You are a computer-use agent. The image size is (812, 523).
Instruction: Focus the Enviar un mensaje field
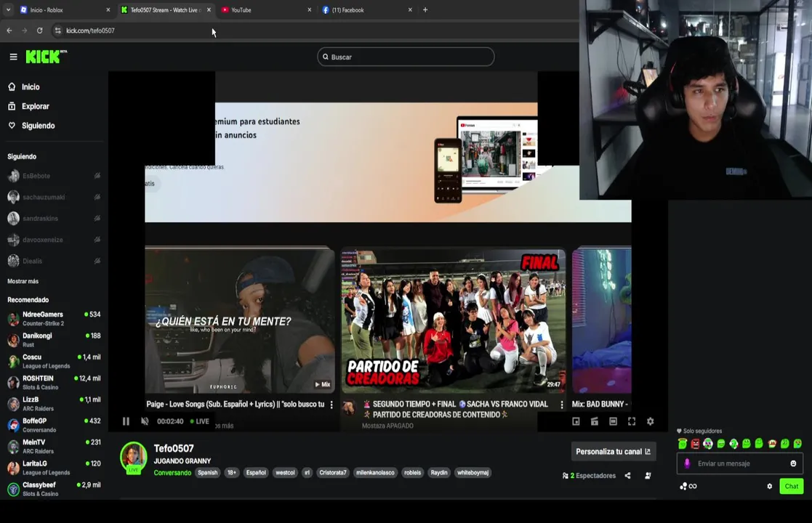point(739,463)
